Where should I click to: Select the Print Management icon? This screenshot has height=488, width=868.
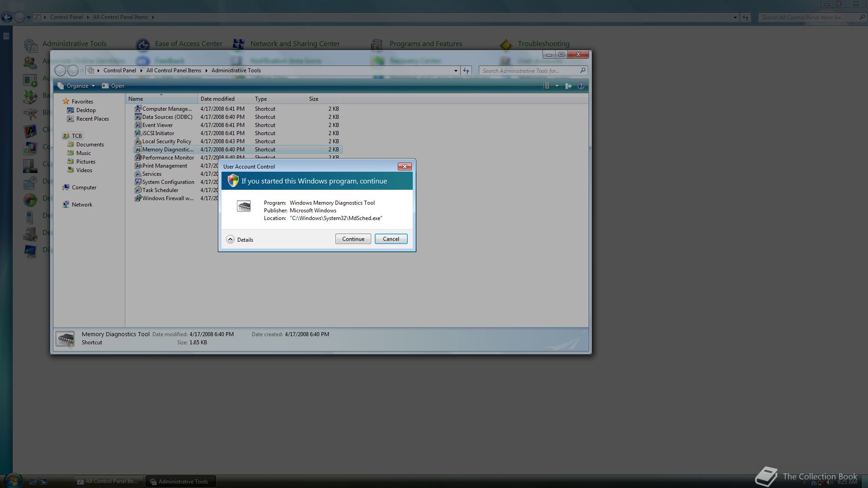138,166
